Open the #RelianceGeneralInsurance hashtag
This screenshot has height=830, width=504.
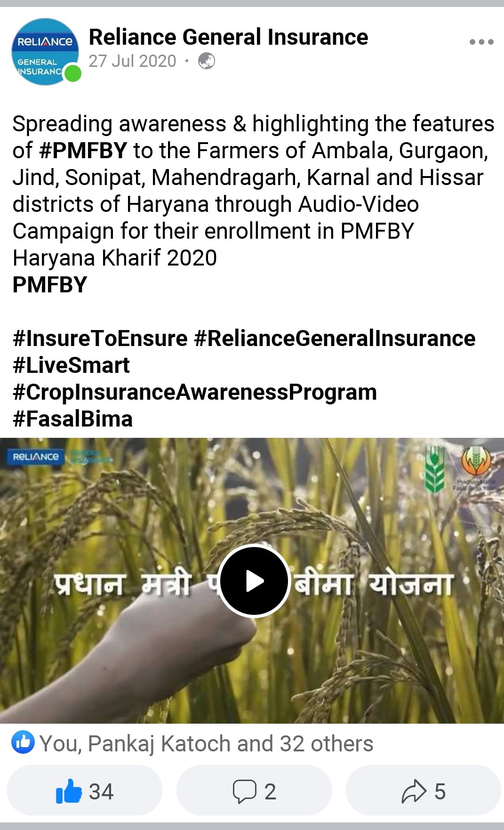(x=335, y=338)
